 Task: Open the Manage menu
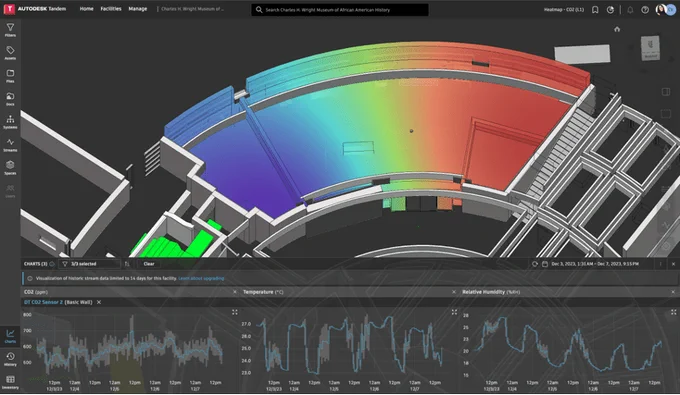point(137,9)
